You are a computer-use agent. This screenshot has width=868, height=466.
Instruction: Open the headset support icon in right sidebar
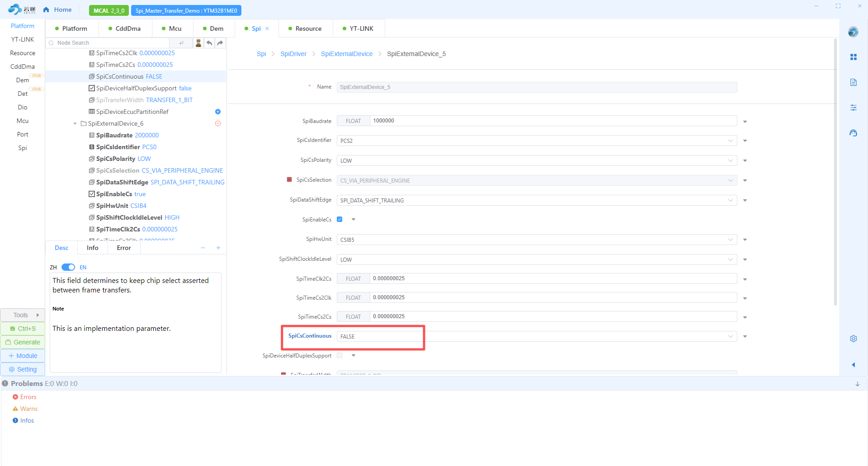point(853,133)
